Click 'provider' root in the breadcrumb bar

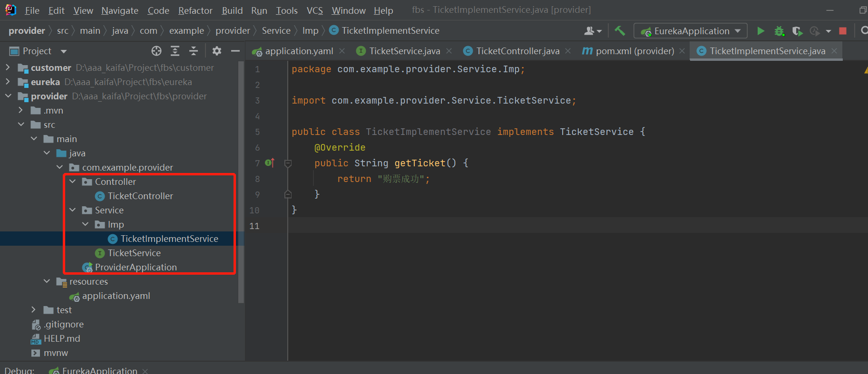27,31
